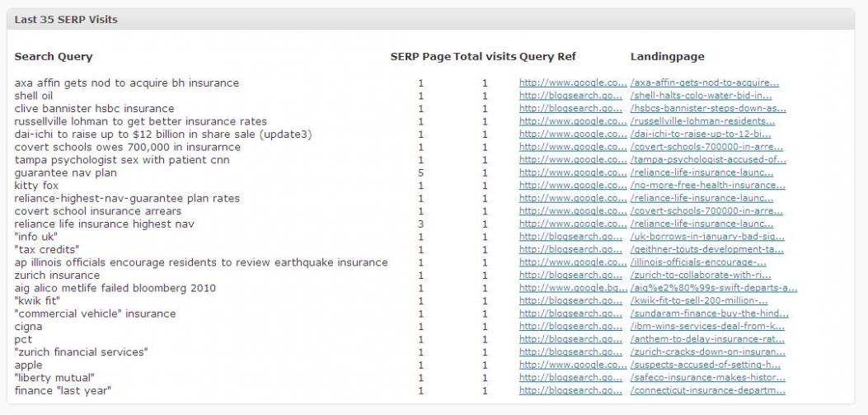Screen dimensions: 868x415
Task: Open the google.bg Query Ref link for aig alico
Action: click(572, 288)
